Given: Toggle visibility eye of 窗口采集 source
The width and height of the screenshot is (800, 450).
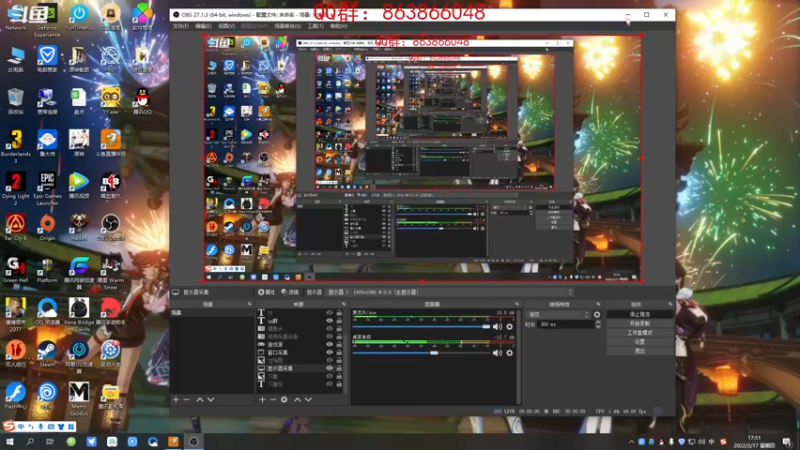Looking at the screenshot, I should tap(330, 353).
